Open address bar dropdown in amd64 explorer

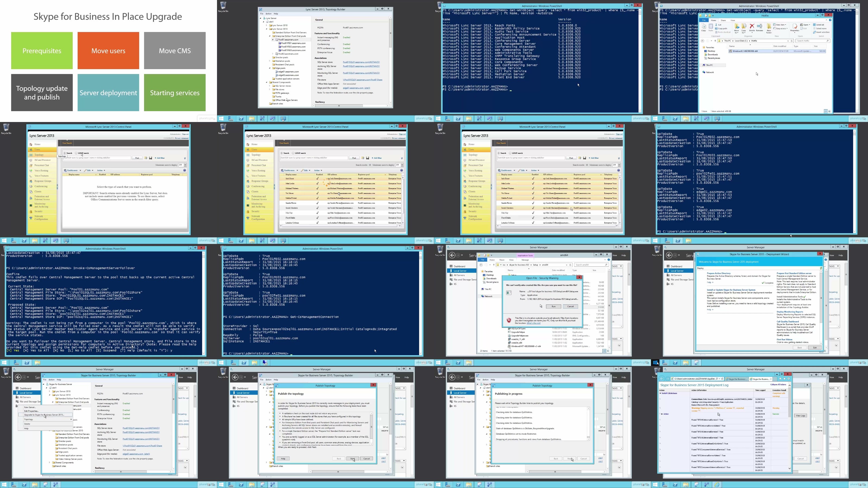(x=567, y=265)
